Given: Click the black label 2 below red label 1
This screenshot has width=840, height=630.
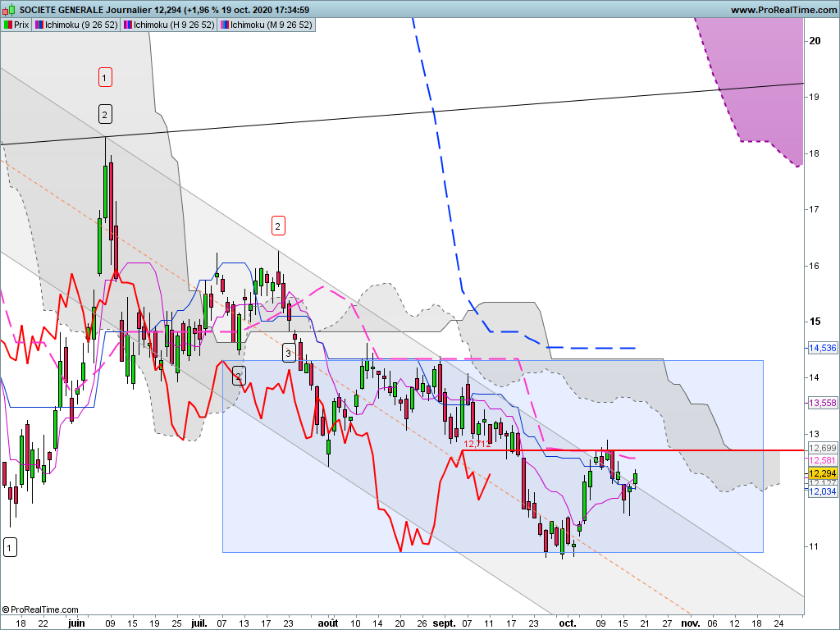Looking at the screenshot, I should pyautogui.click(x=105, y=114).
